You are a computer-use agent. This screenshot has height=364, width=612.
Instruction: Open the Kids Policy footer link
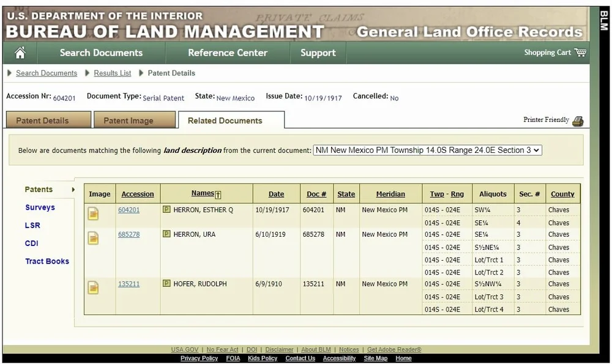263,358
